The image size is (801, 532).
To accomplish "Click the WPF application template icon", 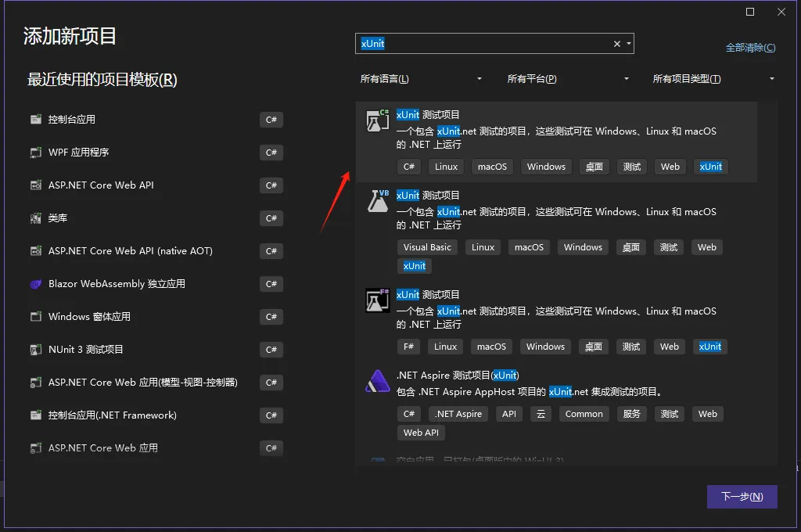I will coord(35,153).
